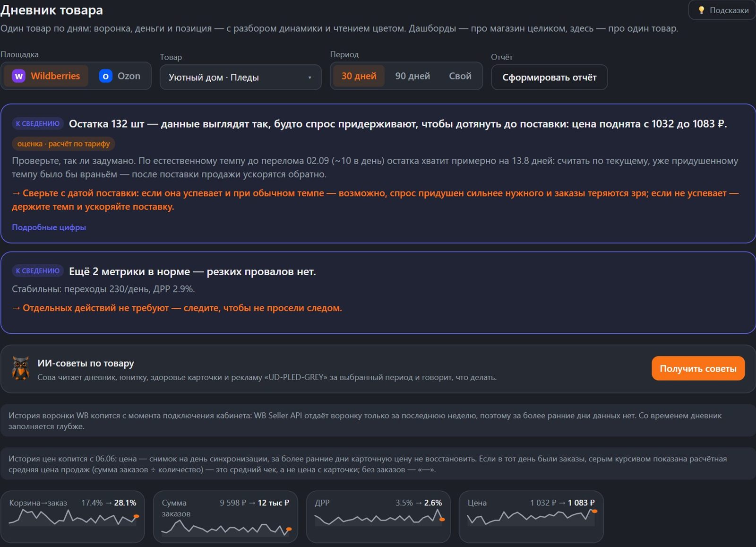Click Получить советы button

698,368
